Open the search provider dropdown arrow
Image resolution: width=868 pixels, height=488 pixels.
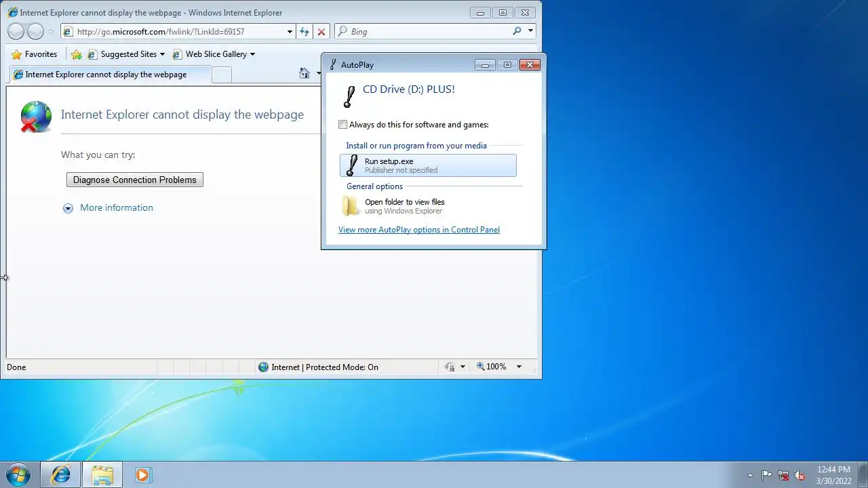(530, 31)
